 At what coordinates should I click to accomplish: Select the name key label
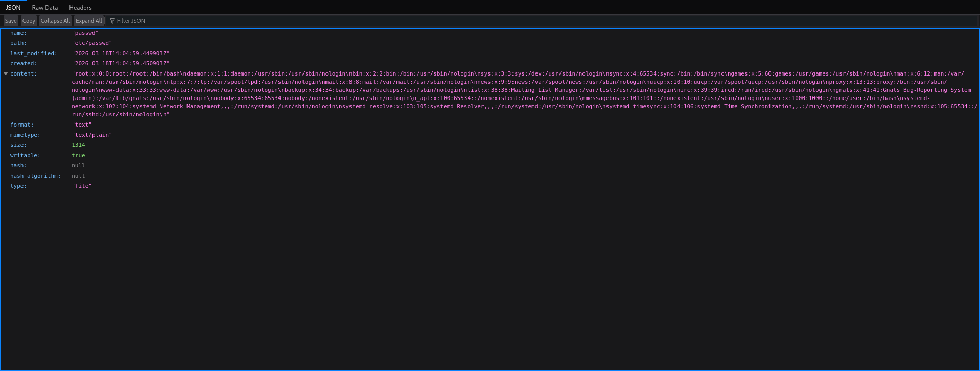18,33
